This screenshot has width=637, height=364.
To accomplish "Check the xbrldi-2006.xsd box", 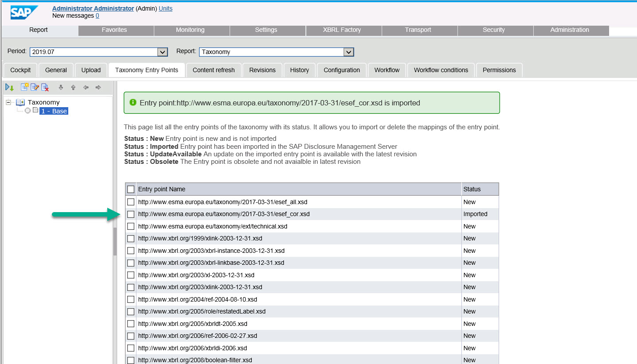I will 131,348.
